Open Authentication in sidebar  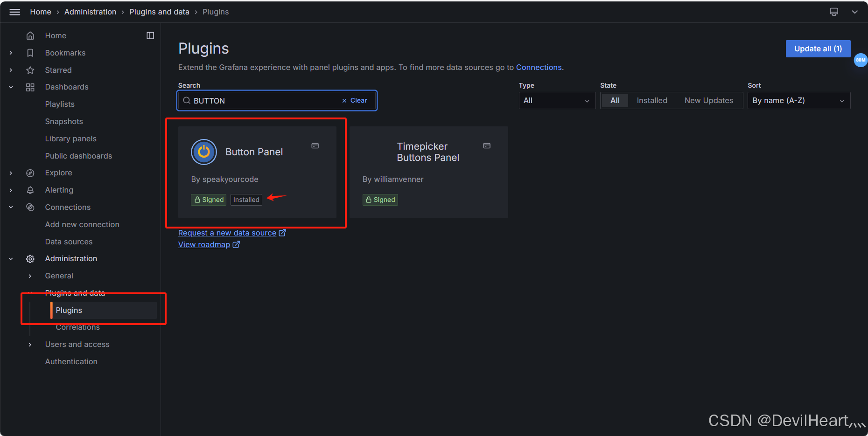click(71, 362)
